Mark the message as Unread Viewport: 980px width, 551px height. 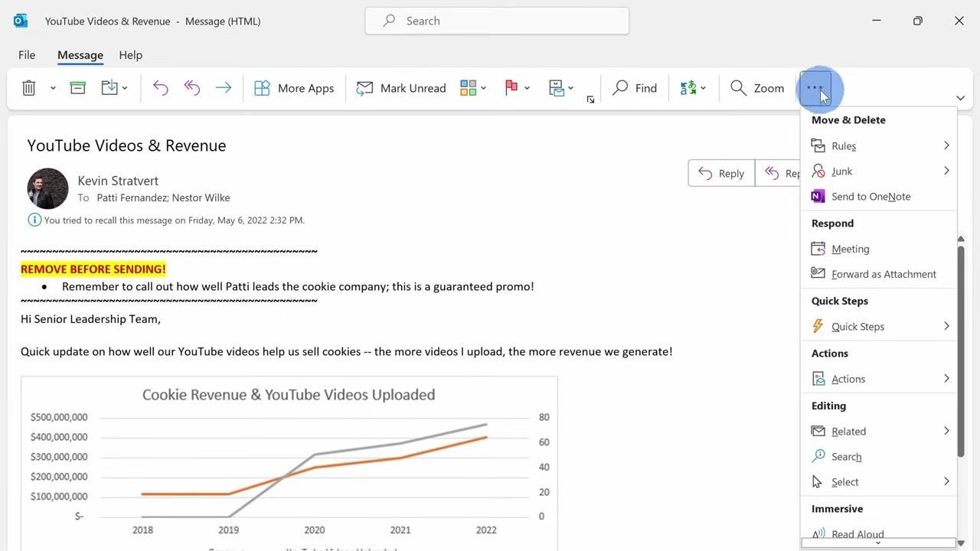[400, 88]
